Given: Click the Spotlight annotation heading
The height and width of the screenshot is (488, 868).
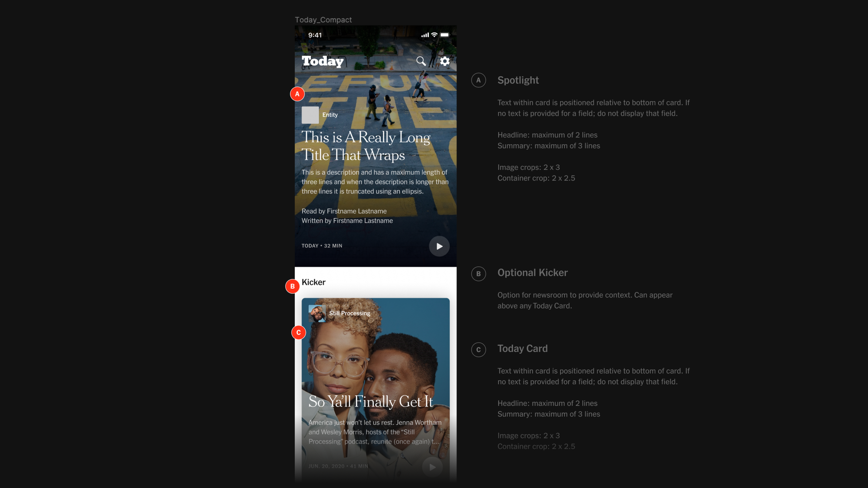Looking at the screenshot, I should 518,80.
